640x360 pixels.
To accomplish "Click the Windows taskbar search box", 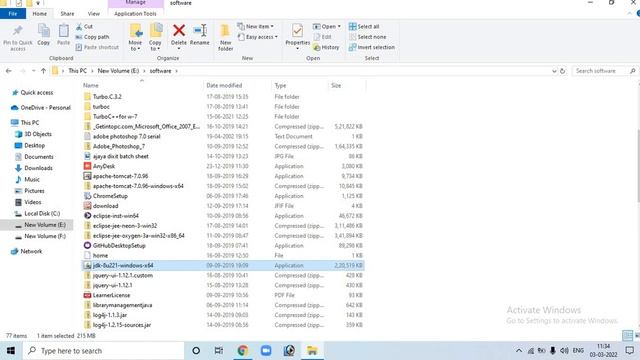I will coord(104,351).
